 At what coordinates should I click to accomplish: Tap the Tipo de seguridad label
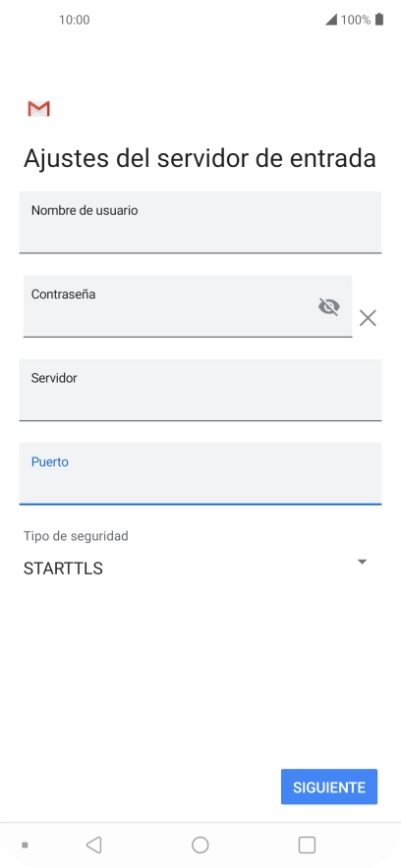76,536
